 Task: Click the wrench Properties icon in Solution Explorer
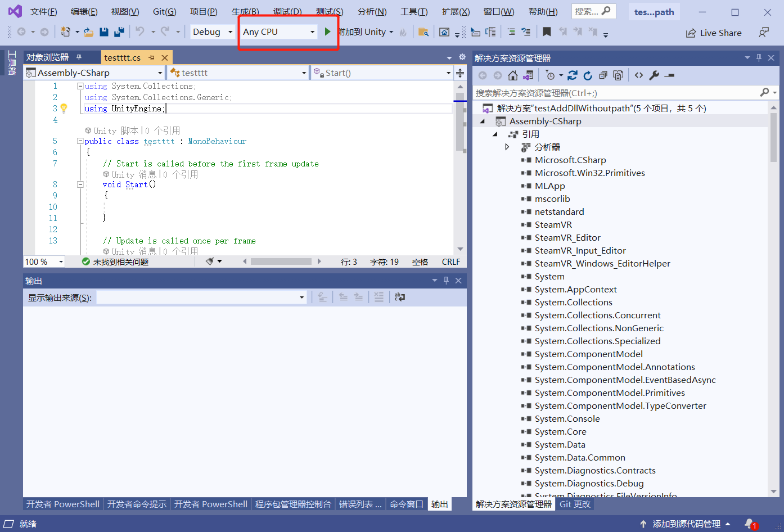[x=654, y=75]
